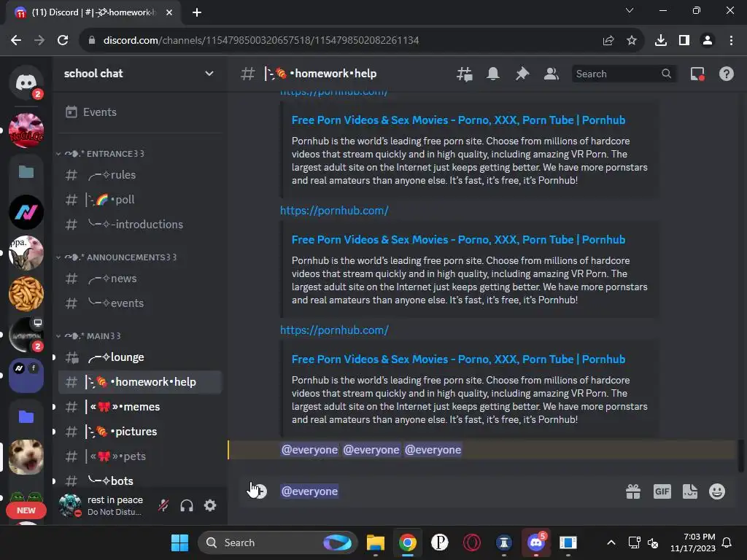Open the bots channel

140,481
